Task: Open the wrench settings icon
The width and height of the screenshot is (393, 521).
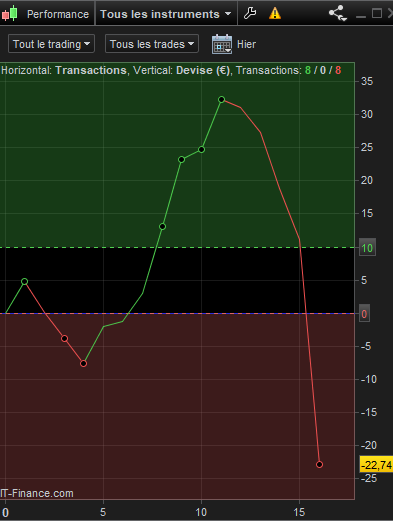Action: coord(250,14)
